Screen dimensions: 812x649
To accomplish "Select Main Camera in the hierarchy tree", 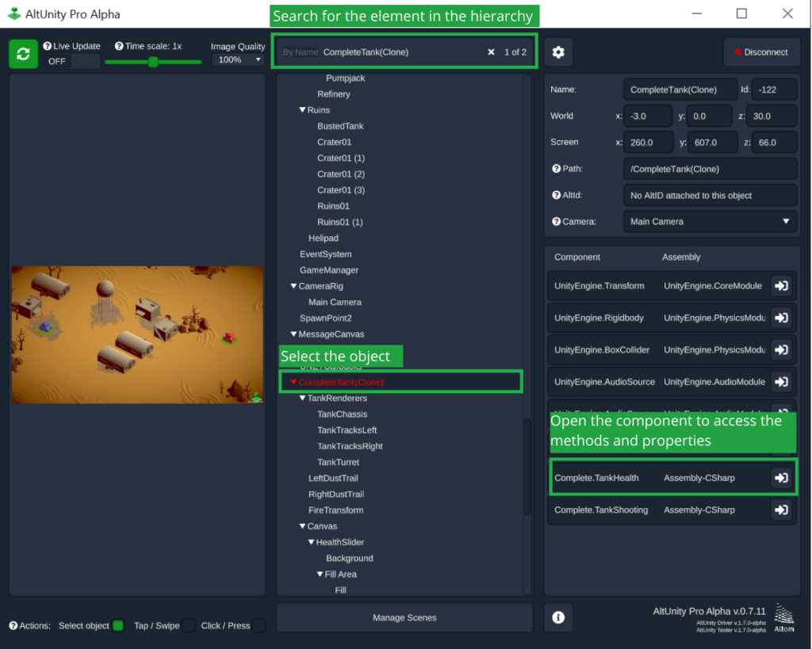I will click(x=335, y=302).
